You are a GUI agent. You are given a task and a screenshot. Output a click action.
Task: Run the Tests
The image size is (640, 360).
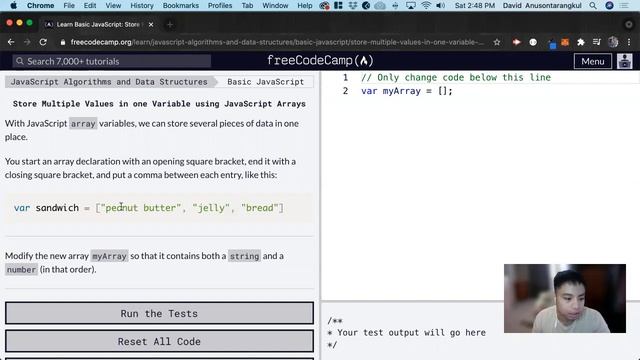pos(159,313)
